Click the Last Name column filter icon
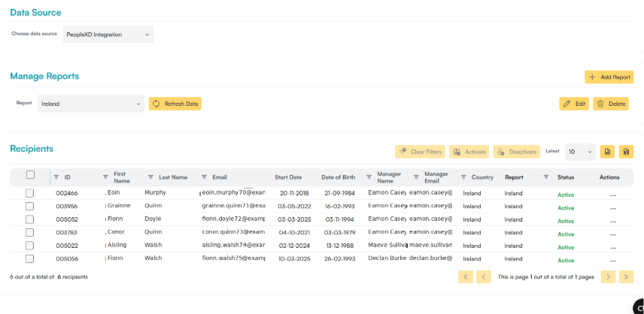 point(150,177)
